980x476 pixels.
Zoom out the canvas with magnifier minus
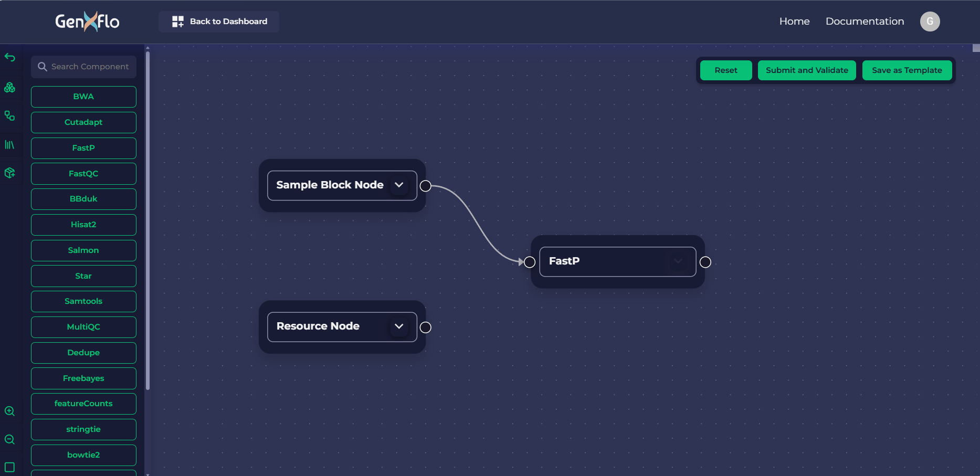click(9, 439)
